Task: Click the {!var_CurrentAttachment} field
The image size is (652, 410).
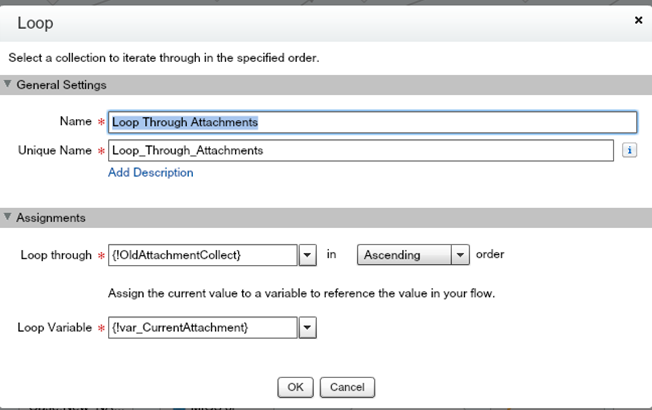Action: coord(203,328)
